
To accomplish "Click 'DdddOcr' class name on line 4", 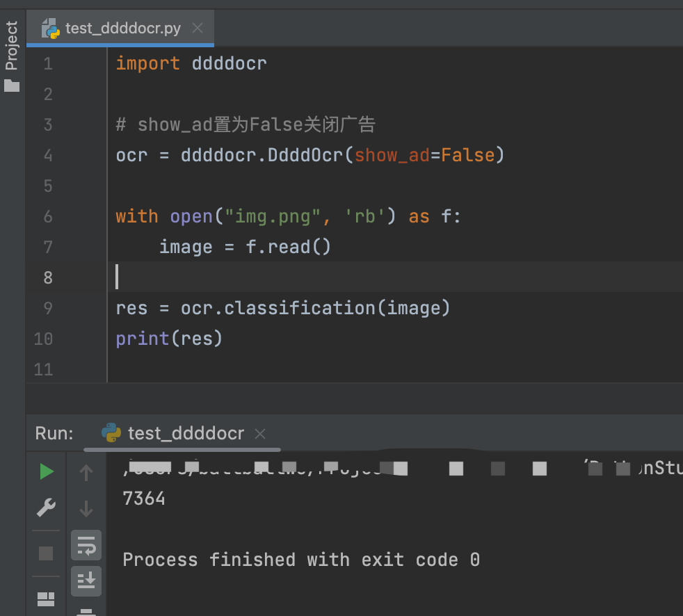I will 305,156.
